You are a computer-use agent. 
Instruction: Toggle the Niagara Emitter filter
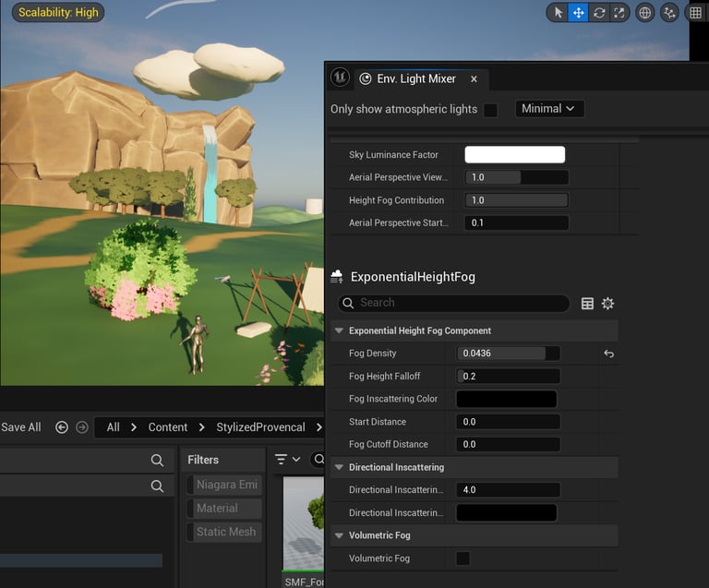pos(224,485)
